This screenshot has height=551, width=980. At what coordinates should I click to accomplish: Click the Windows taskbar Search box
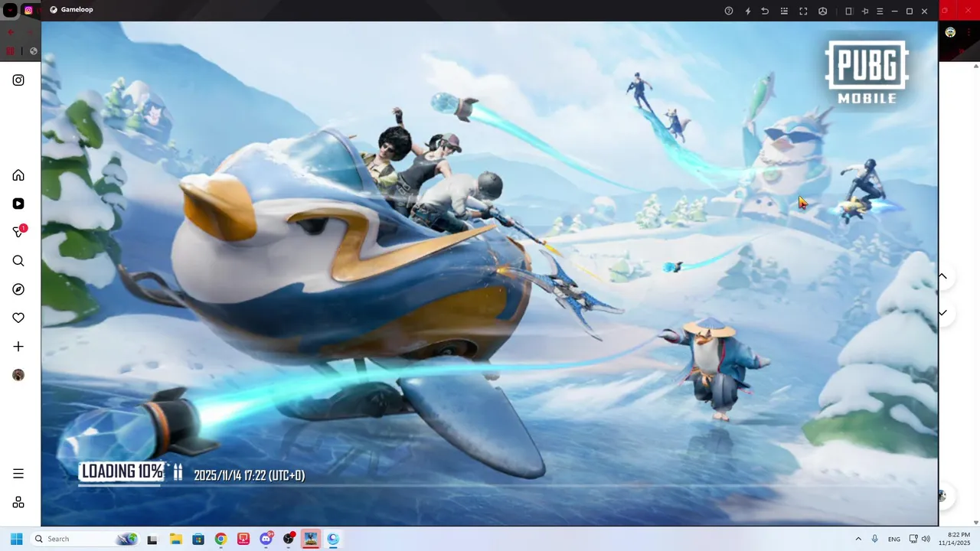coord(85,539)
